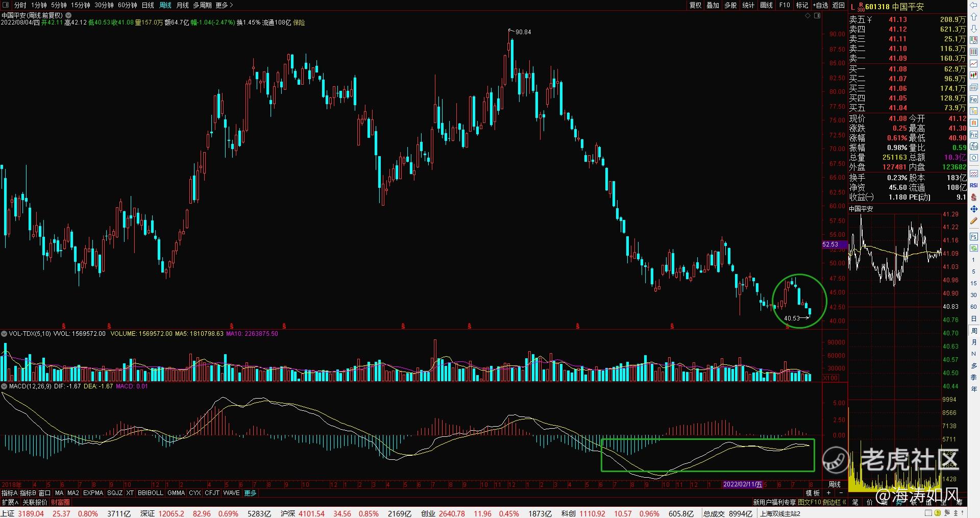The height and width of the screenshot is (518, 980).
Task: Click the diamond icon above the price axis
Action: click(807, 16)
